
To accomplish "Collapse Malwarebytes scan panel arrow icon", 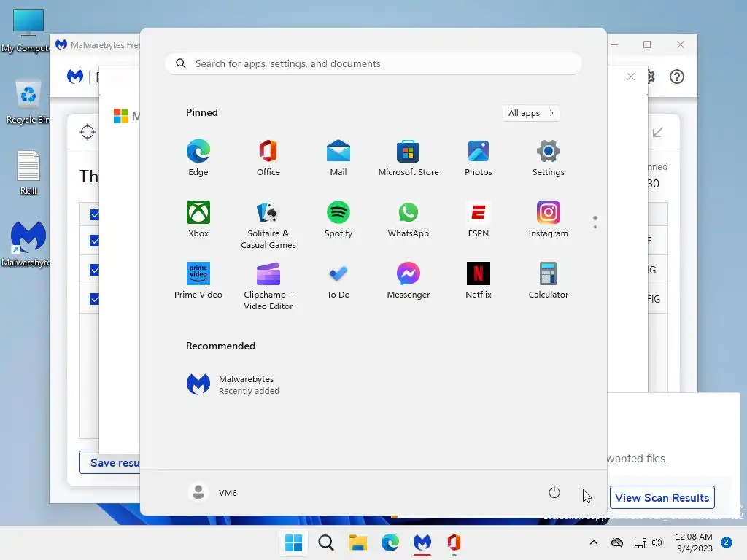I will click(x=658, y=133).
